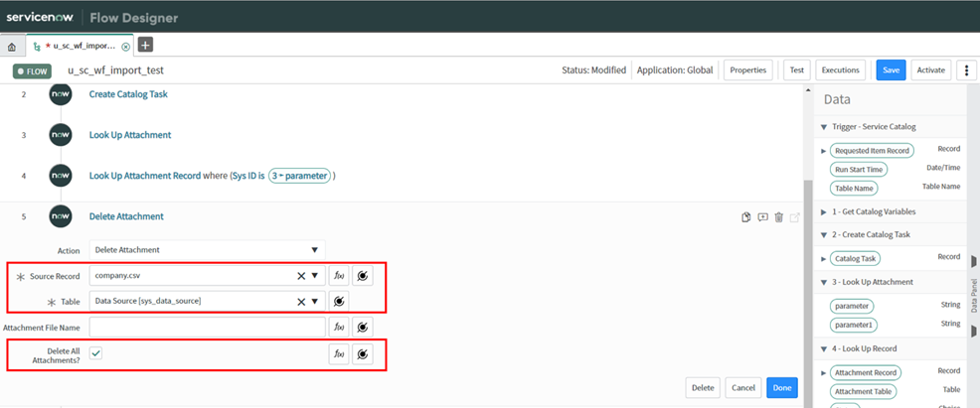
Task: Click the '3 parameter' data pill
Action: [299, 176]
